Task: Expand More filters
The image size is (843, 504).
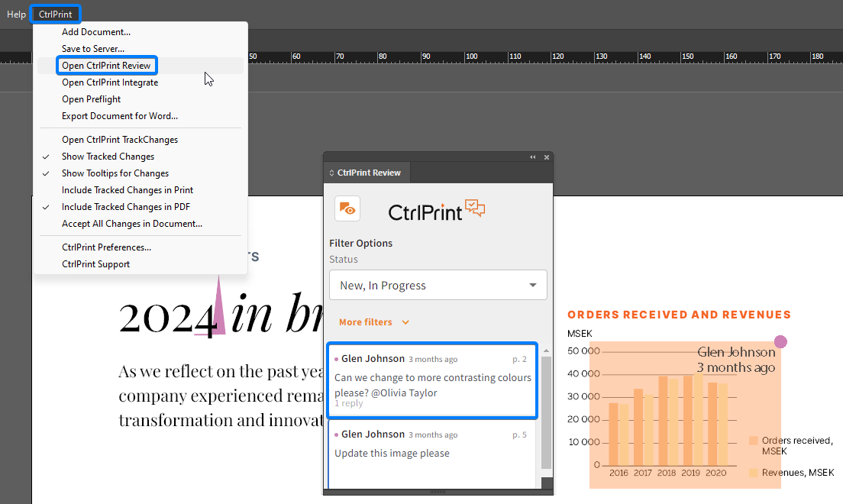Action: (x=374, y=322)
